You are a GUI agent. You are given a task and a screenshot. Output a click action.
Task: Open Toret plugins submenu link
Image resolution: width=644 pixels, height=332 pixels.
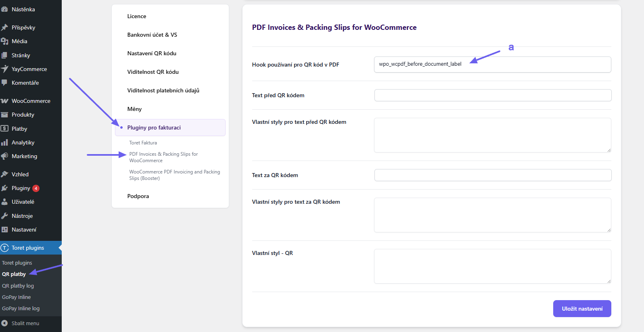click(x=17, y=263)
